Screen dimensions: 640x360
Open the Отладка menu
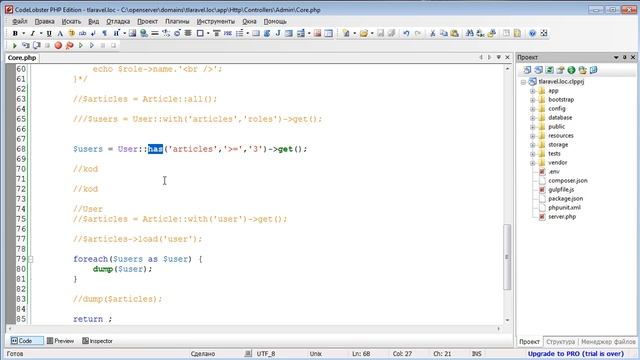[118, 21]
